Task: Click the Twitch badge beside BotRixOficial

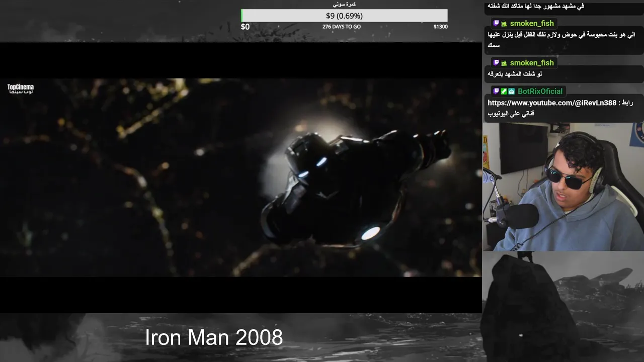Action: tap(496, 92)
